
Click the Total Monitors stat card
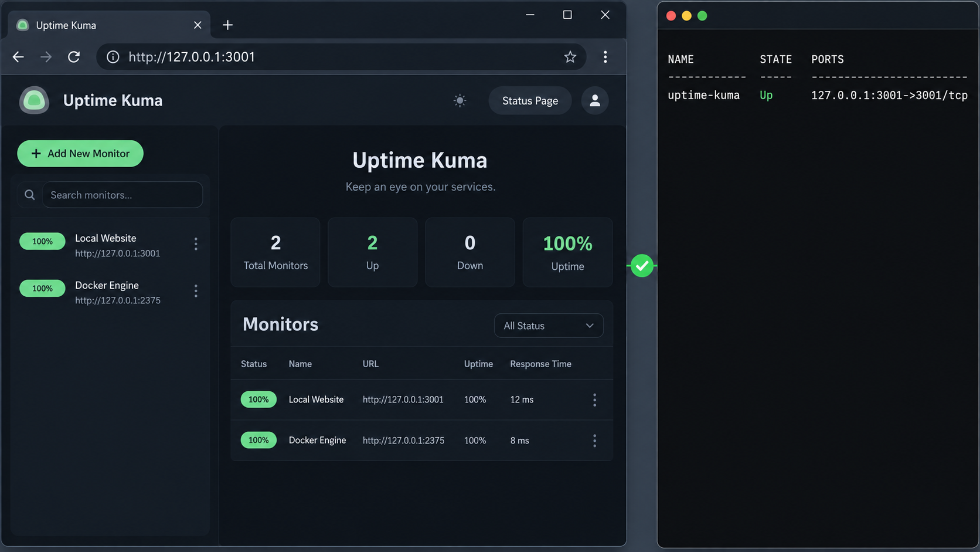[x=275, y=252]
